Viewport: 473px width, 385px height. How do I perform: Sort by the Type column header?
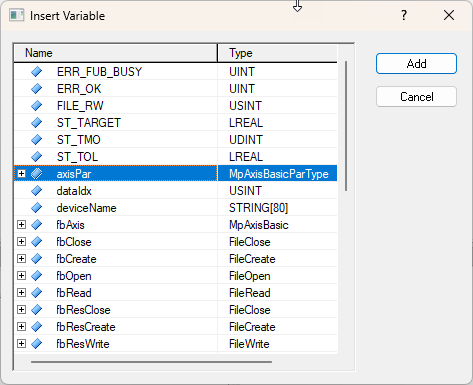(277, 53)
